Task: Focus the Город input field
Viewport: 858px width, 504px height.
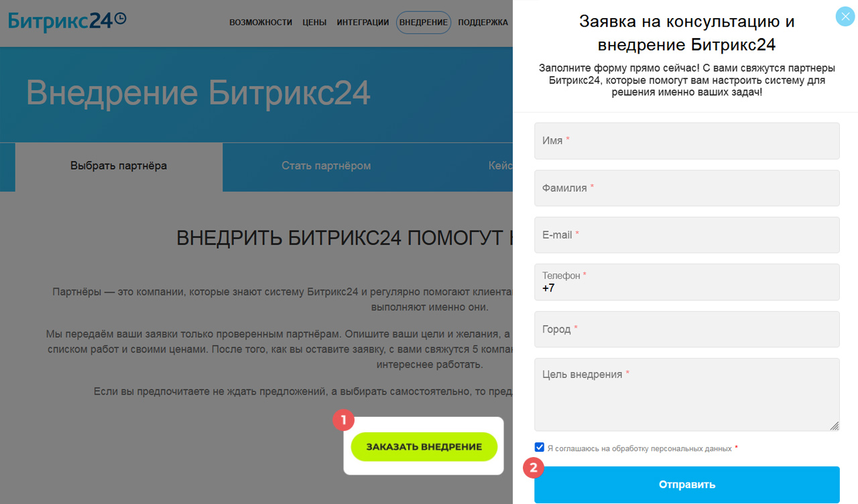Action: 687,329
